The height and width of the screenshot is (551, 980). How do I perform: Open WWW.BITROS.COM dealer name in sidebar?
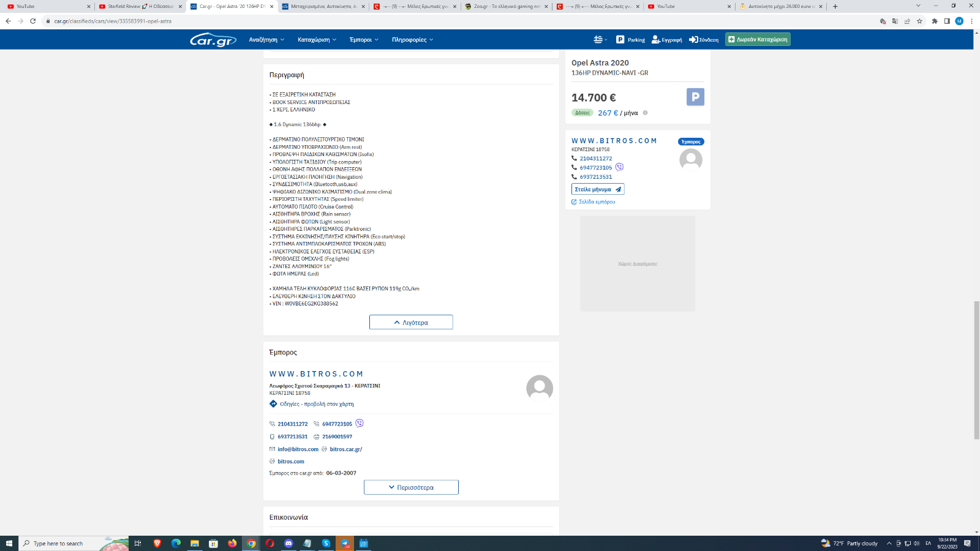coord(614,141)
